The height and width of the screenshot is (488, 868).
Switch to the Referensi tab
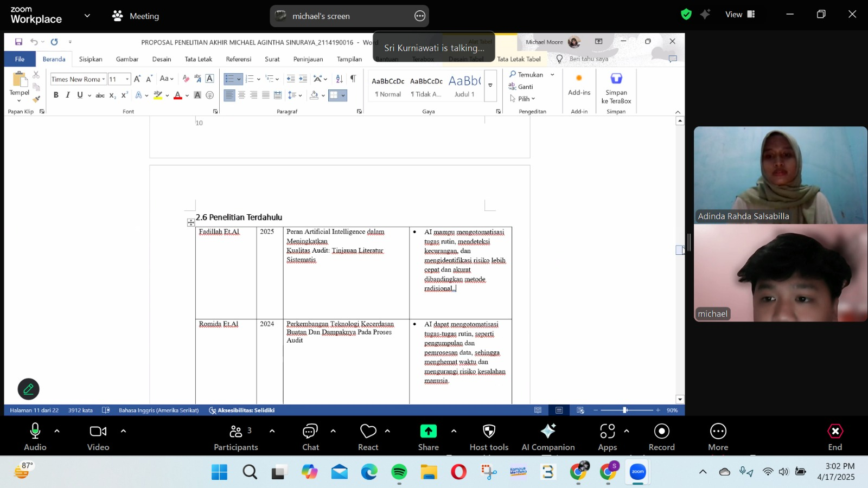point(239,59)
